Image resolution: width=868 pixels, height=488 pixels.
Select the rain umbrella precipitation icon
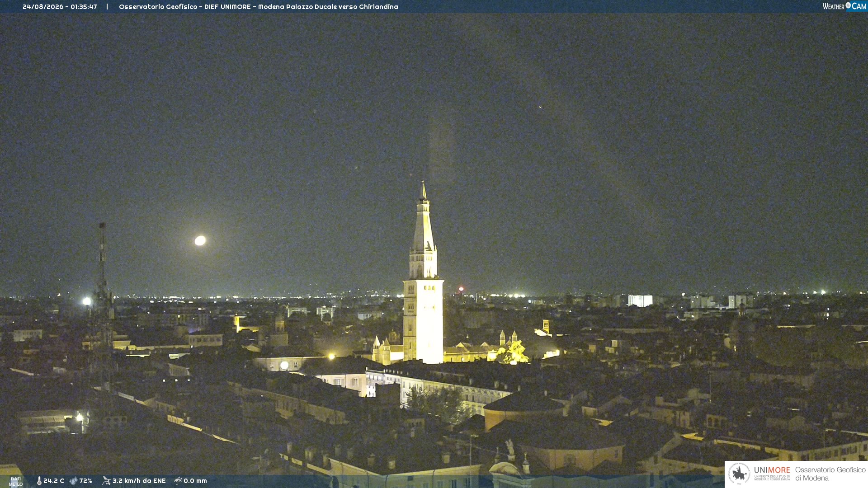coord(178,481)
